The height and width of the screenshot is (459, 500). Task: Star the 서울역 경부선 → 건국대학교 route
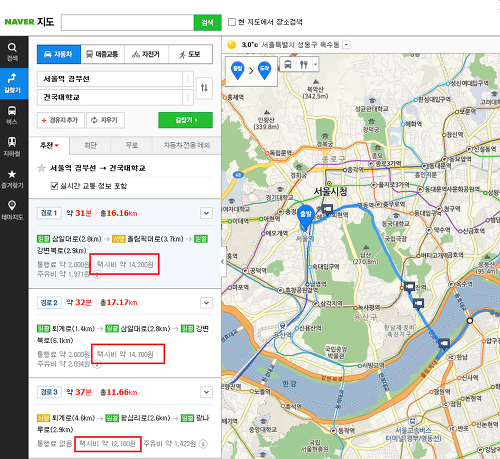[41, 168]
